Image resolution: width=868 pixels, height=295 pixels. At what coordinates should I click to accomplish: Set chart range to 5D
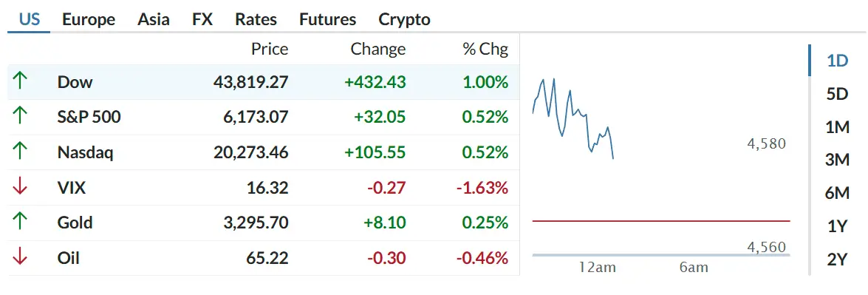click(x=837, y=94)
